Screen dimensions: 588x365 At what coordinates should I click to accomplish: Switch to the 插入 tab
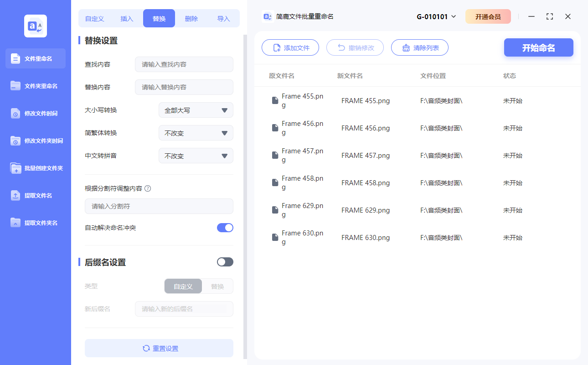click(126, 18)
